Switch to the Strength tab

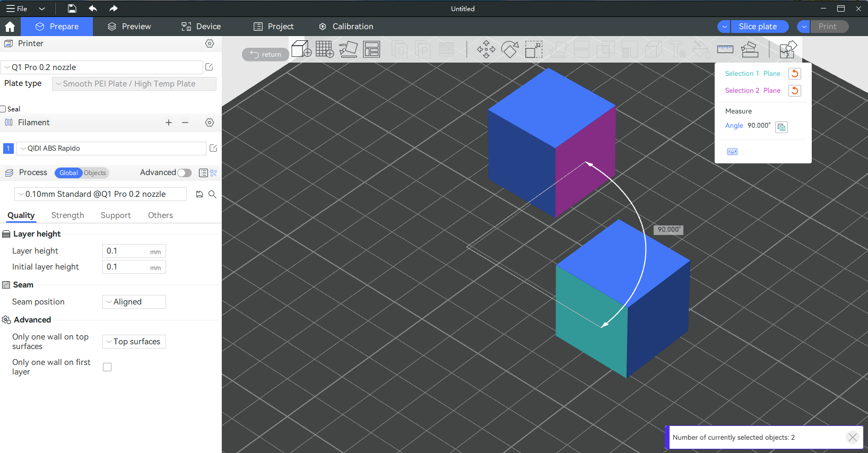[67, 215]
